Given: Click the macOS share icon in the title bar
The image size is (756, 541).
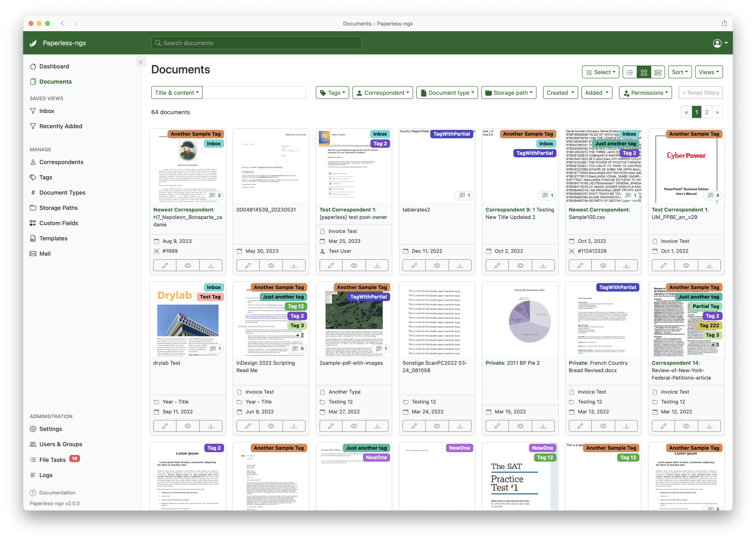Looking at the screenshot, I should point(724,23).
